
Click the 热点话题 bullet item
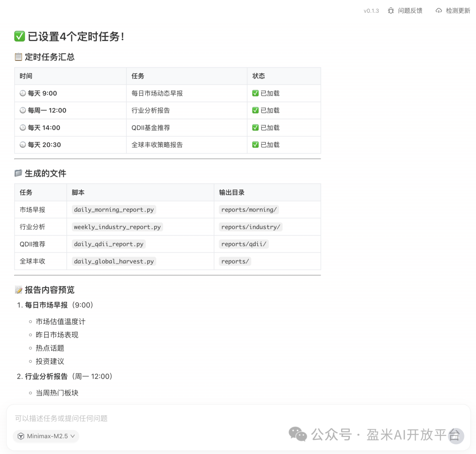[50, 348]
